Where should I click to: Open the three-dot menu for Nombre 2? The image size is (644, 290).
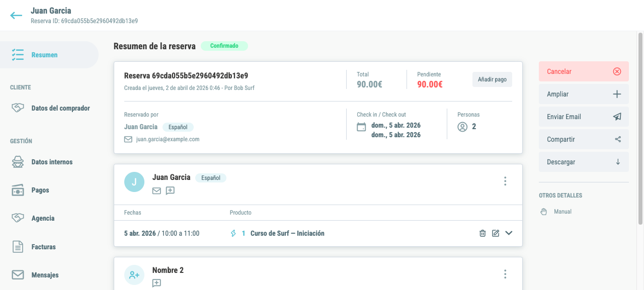tap(505, 274)
